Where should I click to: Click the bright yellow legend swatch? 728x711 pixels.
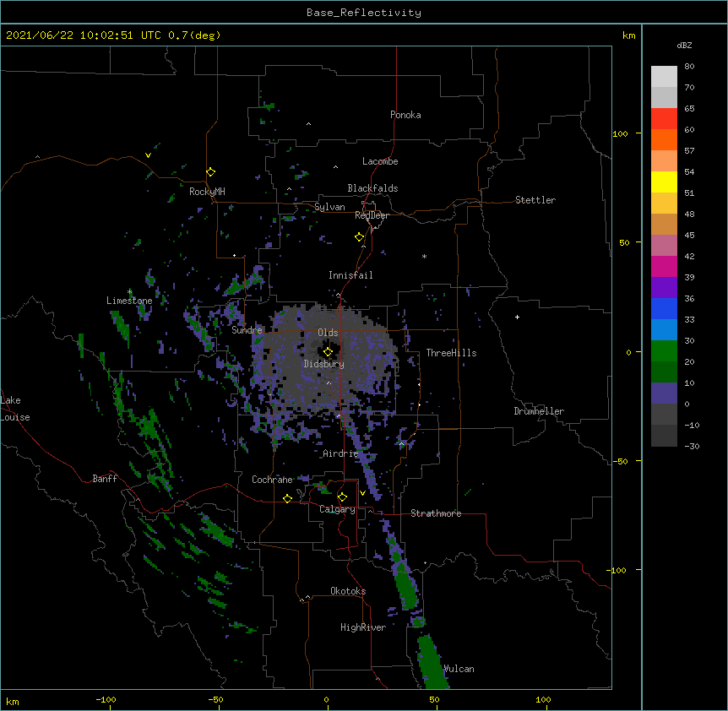664,182
